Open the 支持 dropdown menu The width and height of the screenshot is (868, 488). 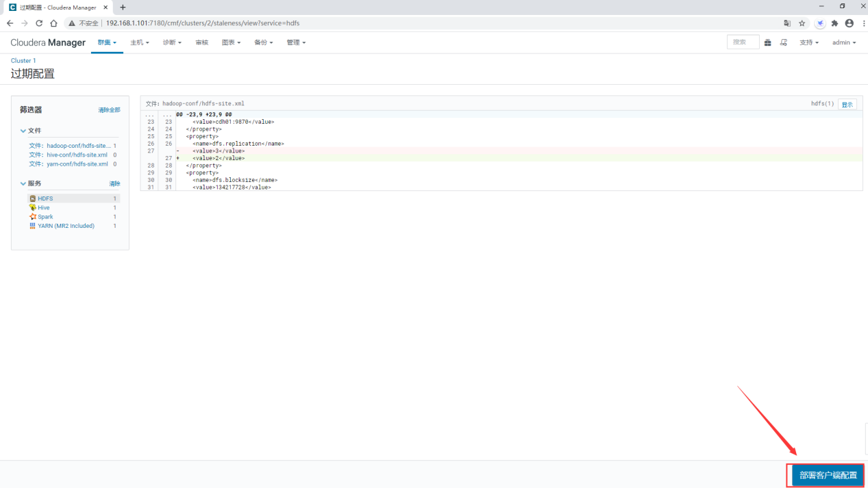pos(809,42)
